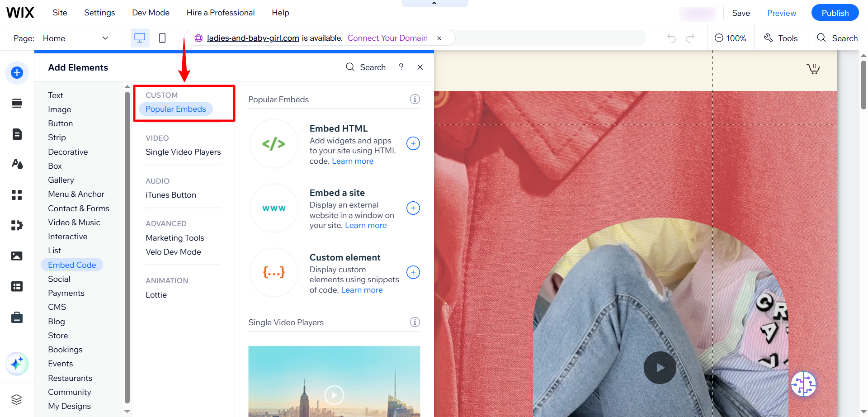868x417 pixels.
Task: Collapse the top bar using the chevron
Action: click(x=434, y=3)
